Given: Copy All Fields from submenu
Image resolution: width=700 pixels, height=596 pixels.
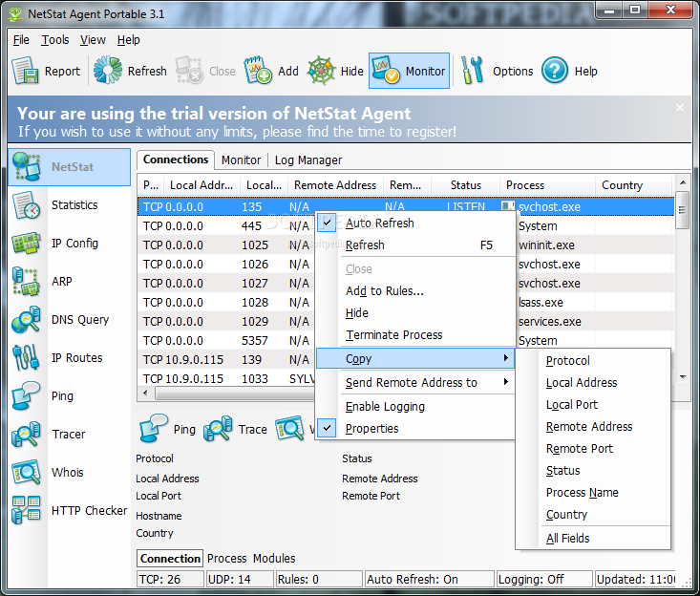Looking at the screenshot, I should pos(593,539).
